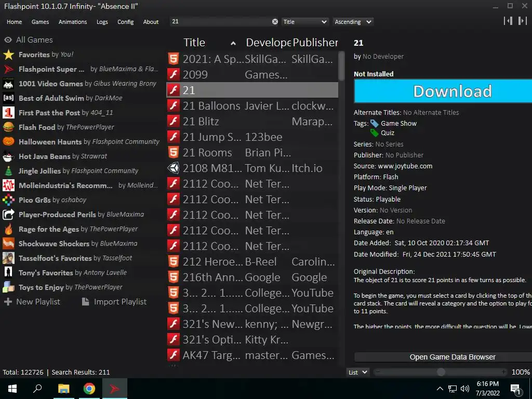
Task: Select the Pico Gr8s playlist icon
Action: click(8, 200)
